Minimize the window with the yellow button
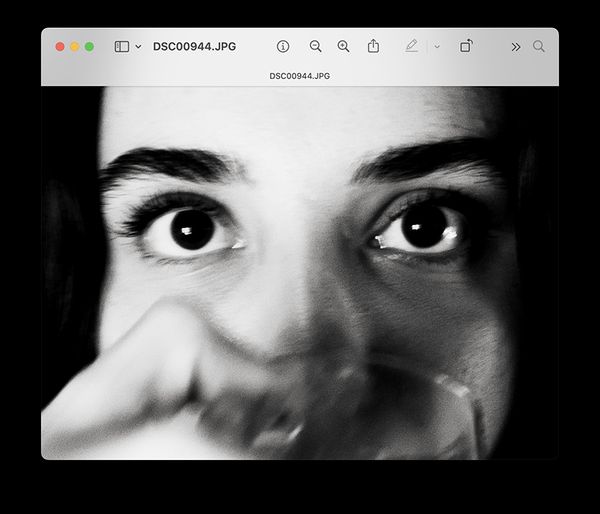 pyautogui.click(x=75, y=47)
